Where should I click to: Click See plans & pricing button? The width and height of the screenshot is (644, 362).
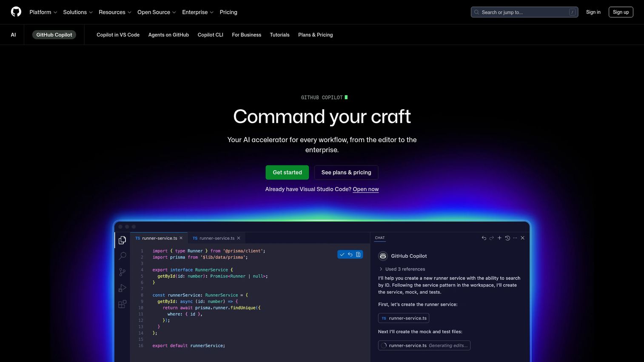pos(346,172)
